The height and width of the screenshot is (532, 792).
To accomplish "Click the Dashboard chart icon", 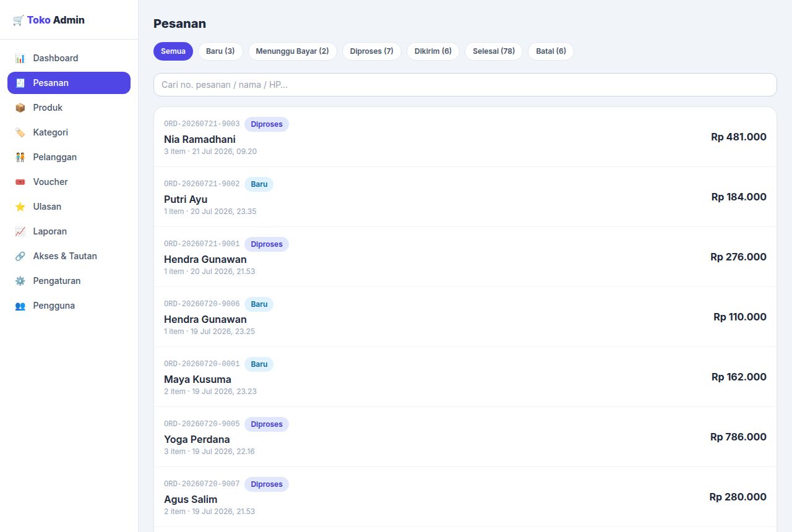I will pyautogui.click(x=20, y=58).
